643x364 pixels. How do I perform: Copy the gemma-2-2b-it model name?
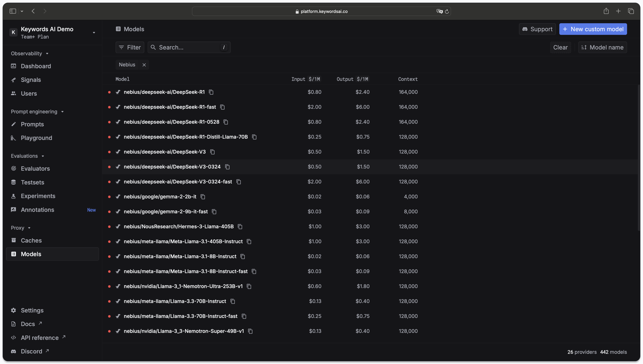[203, 197]
